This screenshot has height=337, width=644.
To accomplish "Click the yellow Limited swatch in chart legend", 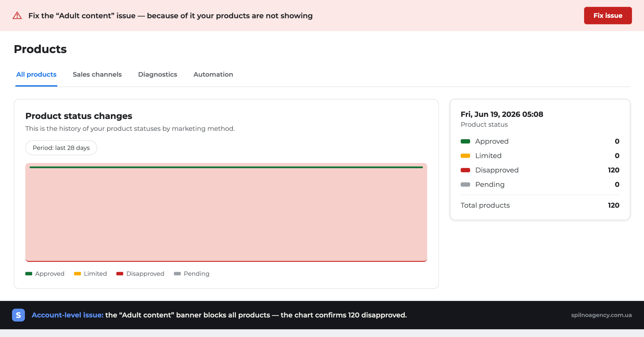I will tap(77, 274).
